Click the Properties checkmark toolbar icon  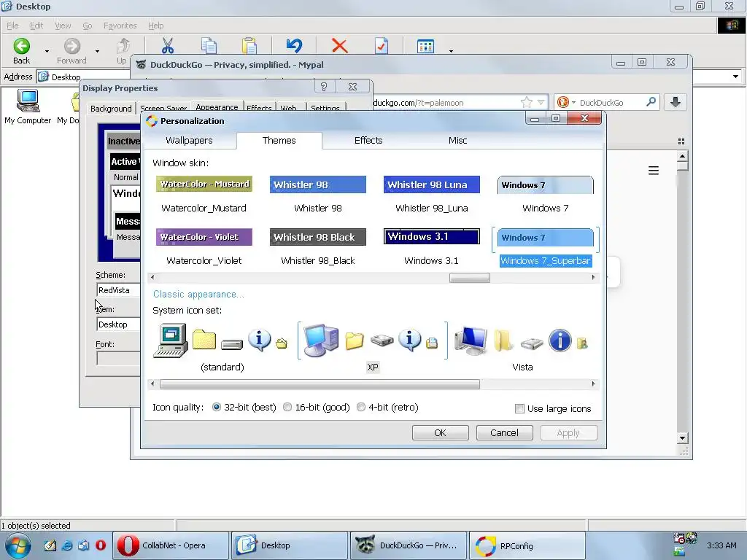pos(382,46)
